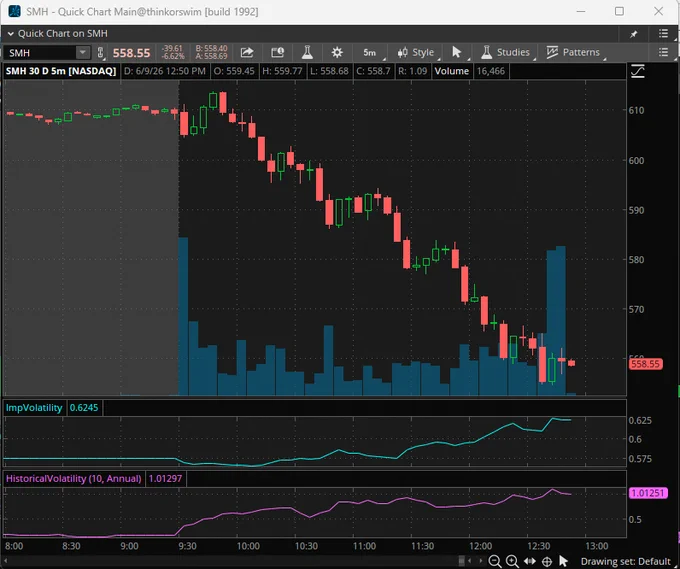Click the 558.55 price bubble on axis

pyautogui.click(x=646, y=364)
